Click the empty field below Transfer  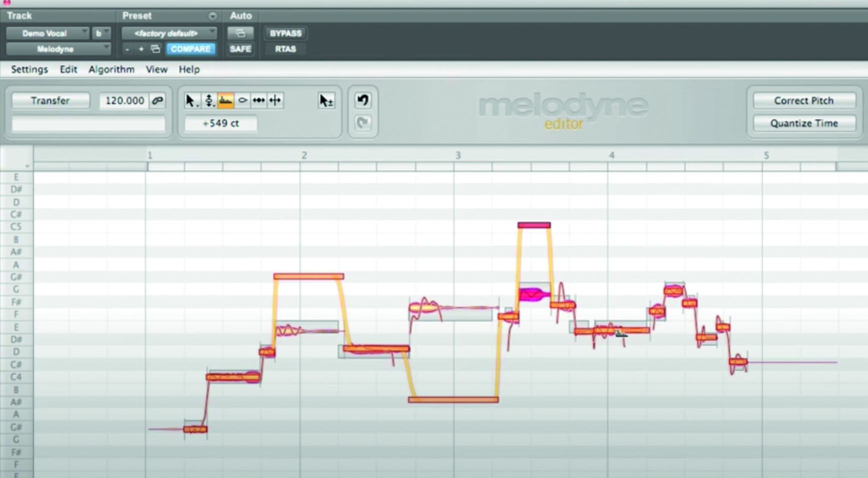(x=88, y=123)
